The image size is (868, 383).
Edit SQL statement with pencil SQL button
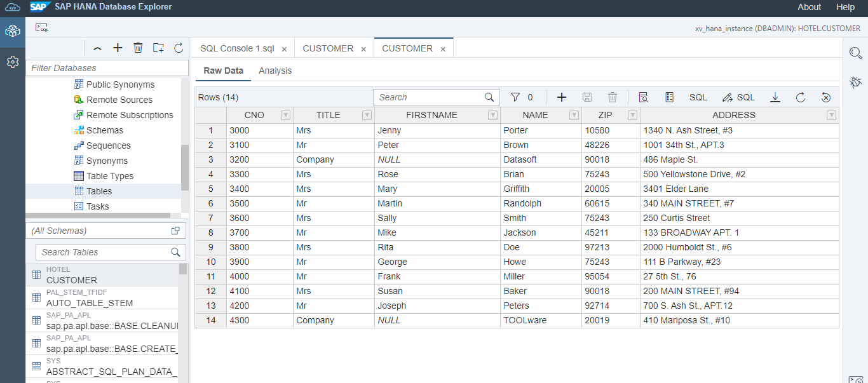[739, 97]
